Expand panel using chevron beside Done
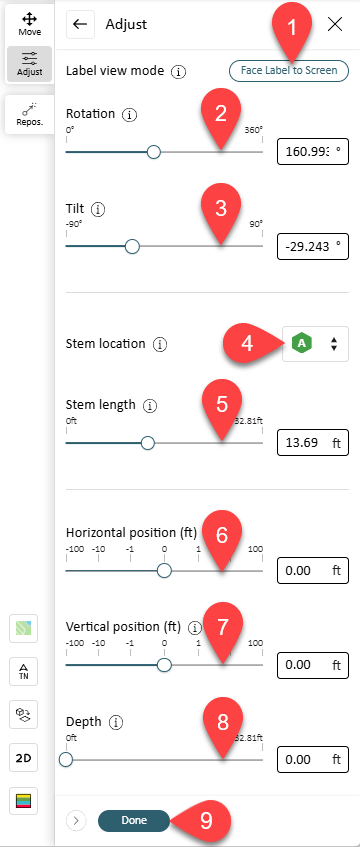This screenshot has height=847, width=360. pos(76,821)
